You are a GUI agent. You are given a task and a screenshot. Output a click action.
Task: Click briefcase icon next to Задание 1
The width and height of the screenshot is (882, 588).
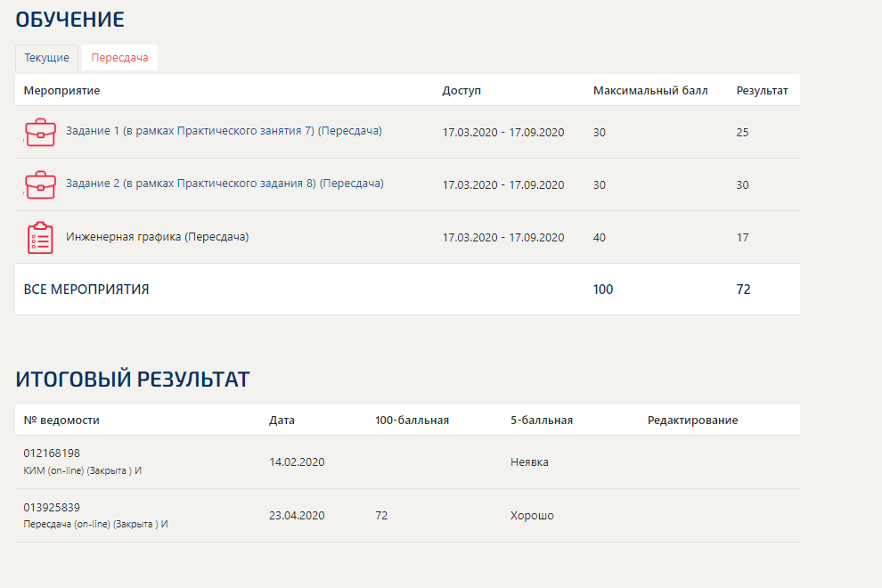[x=40, y=132]
